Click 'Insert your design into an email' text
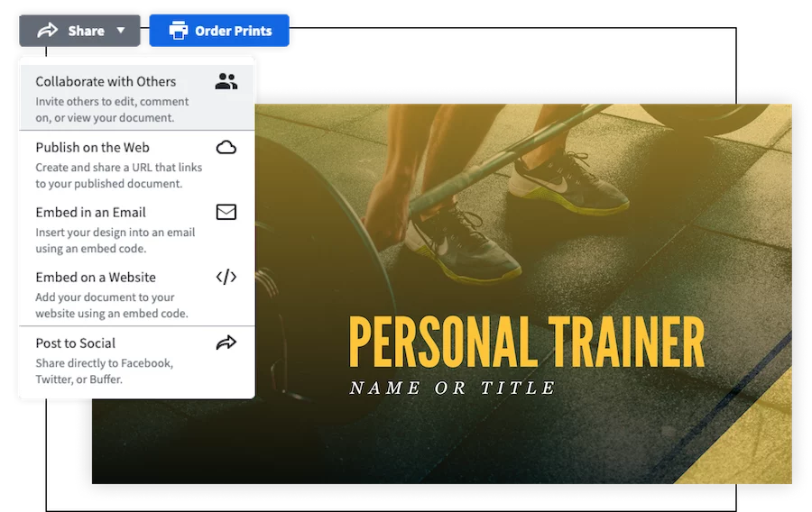The image size is (812, 512). pyautogui.click(x=115, y=233)
